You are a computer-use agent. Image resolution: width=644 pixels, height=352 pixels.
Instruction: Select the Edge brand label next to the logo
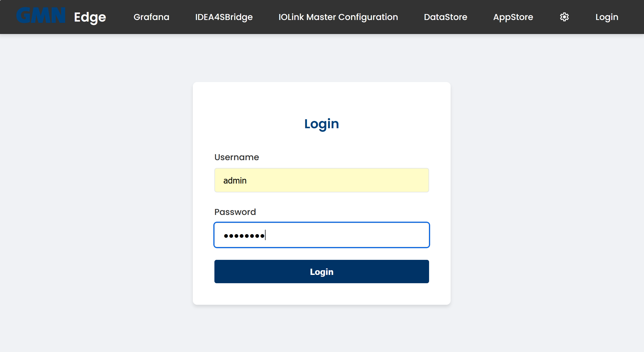pos(90,17)
